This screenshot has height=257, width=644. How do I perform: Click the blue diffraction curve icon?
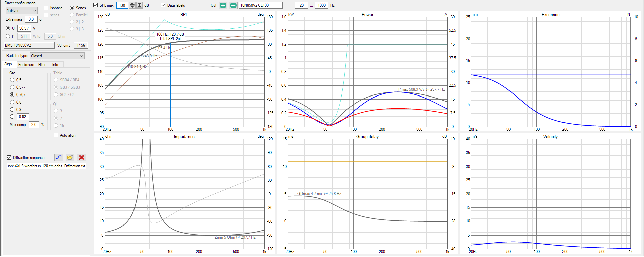pyautogui.click(x=59, y=157)
